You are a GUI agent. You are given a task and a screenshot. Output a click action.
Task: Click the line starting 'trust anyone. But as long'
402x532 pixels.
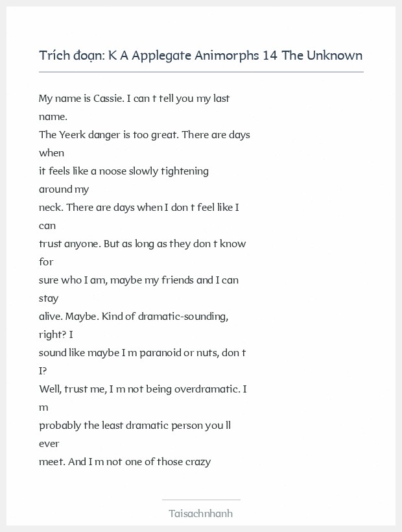[x=142, y=244]
